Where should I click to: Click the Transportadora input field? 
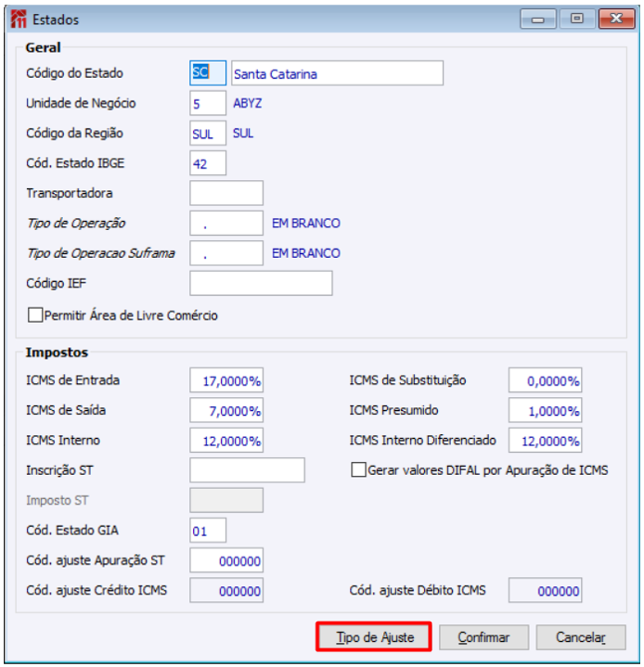226,193
